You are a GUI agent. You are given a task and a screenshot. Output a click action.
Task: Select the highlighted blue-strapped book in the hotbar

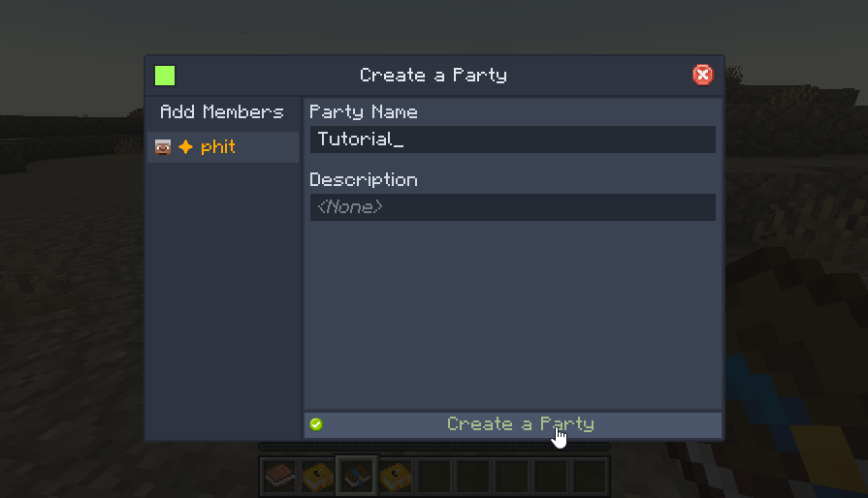357,476
